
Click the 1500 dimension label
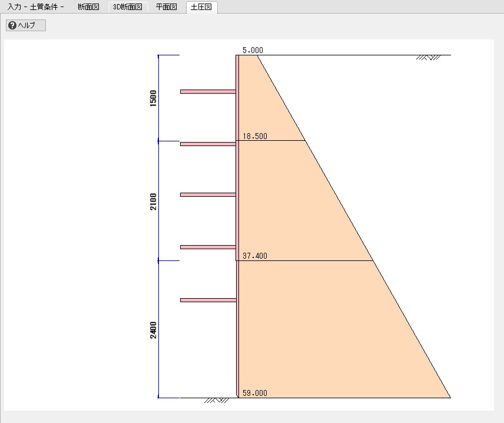pyautogui.click(x=153, y=98)
